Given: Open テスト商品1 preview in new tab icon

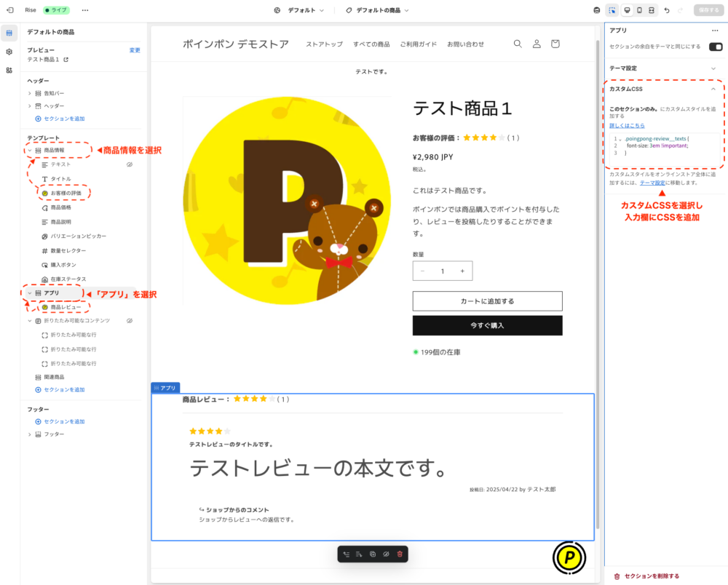Looking at the screenshot, I should coord(66,60).
